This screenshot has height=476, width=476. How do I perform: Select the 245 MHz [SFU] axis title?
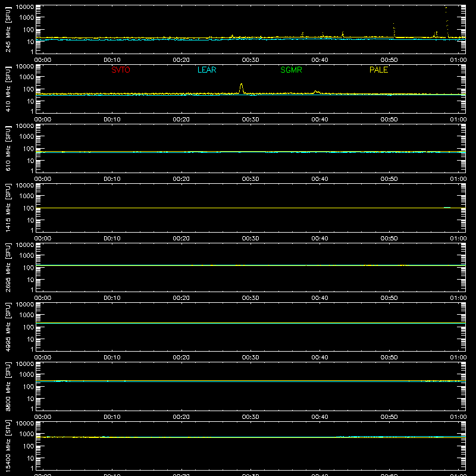(x=8, y=29)
